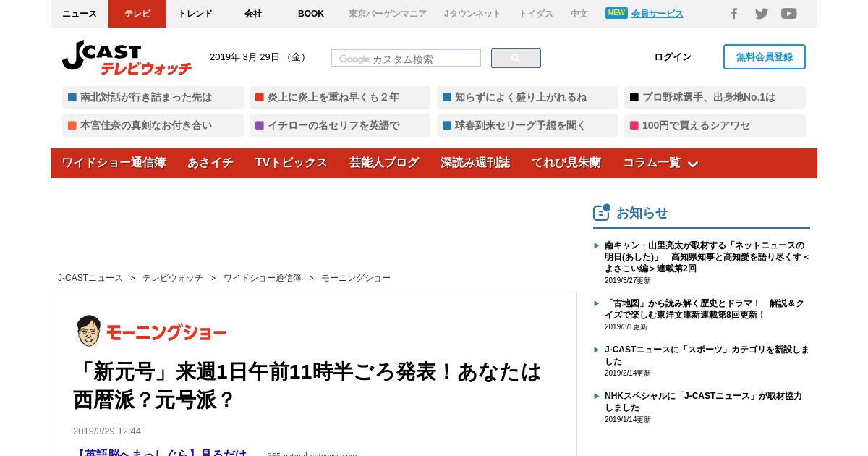Screen dimensions: 868x456
Task: Open 深読み週刊誌 in red menu
Action: point(475,163)
